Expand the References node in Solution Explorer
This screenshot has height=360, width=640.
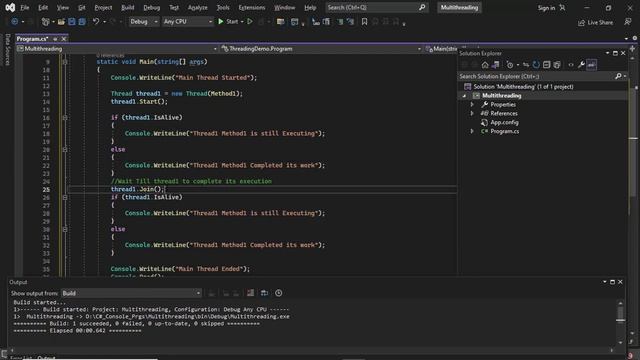tap(472, 113)
